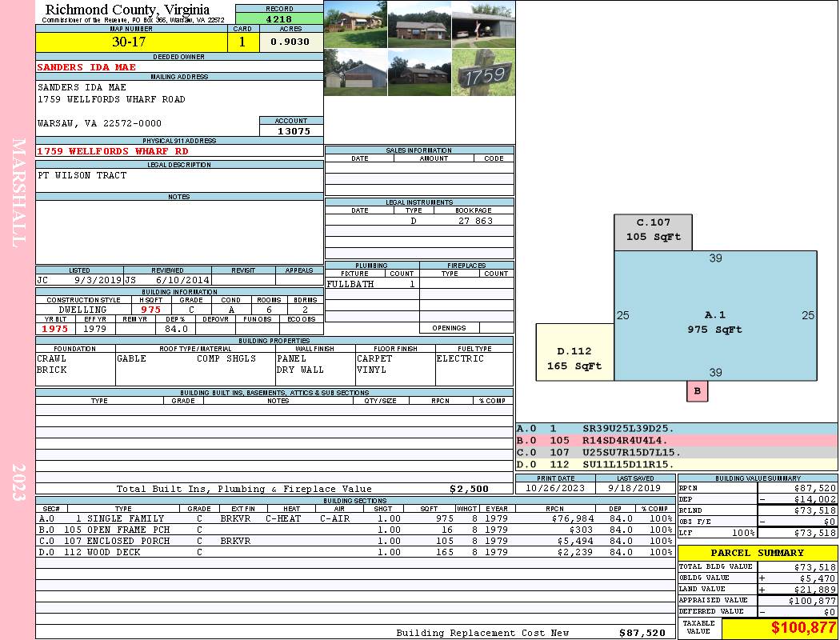Screen dimensions: 840x640
Task: Click the account number 13075 field
Action: click(292, 130)
